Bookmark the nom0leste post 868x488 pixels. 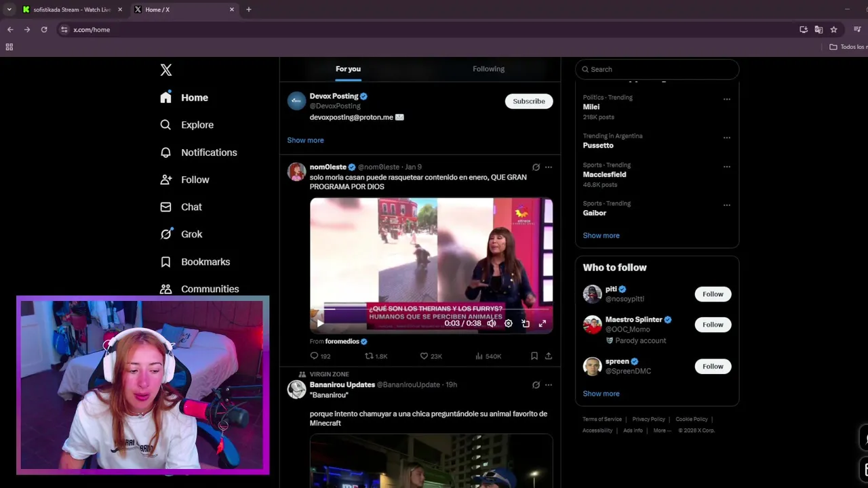pyautogui.click(x=534, y=356)
